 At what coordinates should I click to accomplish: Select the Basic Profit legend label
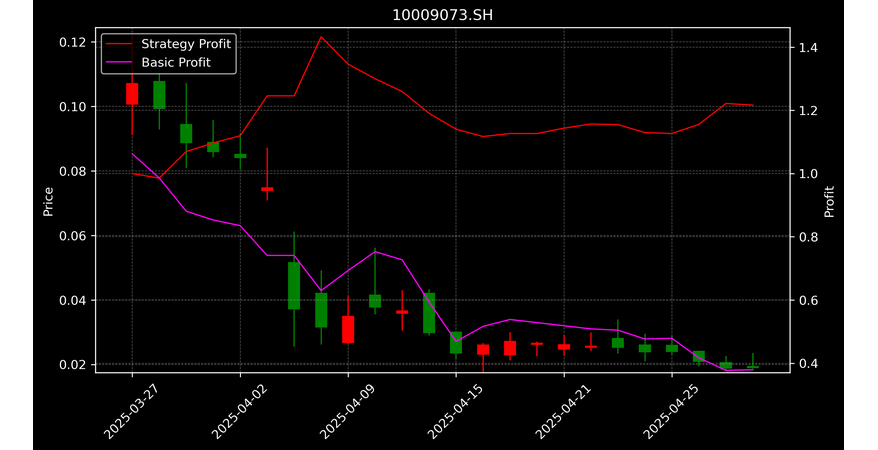point(176,62)
